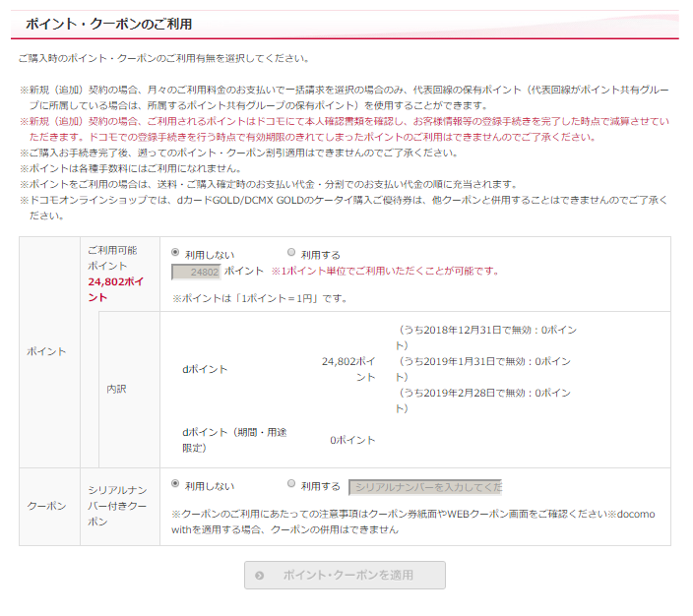This screenshot has width=693, height=616.
Task: Select '利用しない' radio for points
Action: (176, 253)
